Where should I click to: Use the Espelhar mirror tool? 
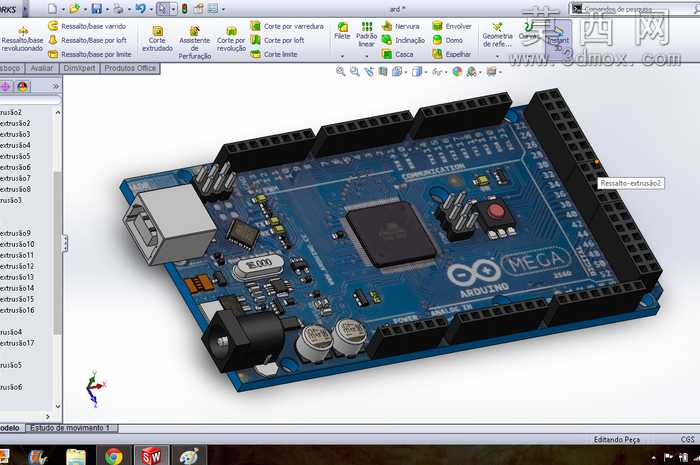pos(451,54)
